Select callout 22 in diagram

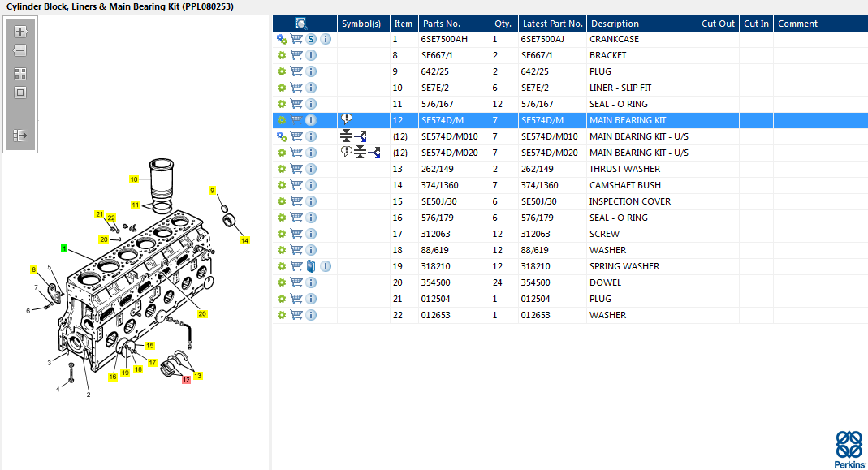pos(111,218)
